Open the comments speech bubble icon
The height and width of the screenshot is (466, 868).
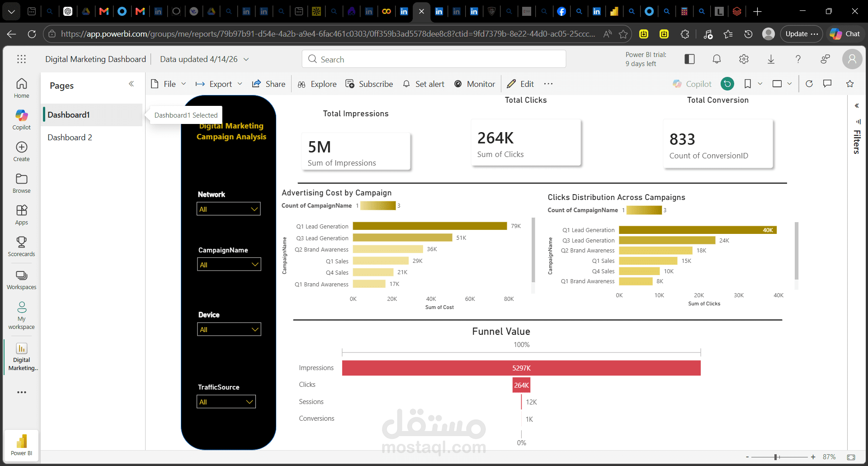click(827, 84)
